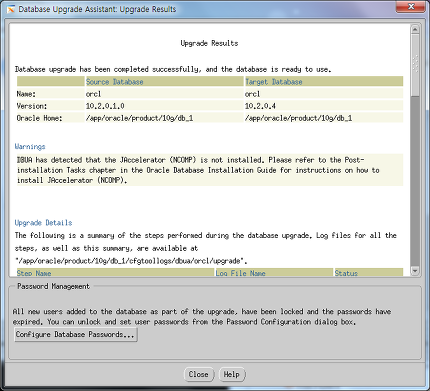Click the Status column header
The height and width of the screenshot is (391, 430).
click(x=369, y=272)
